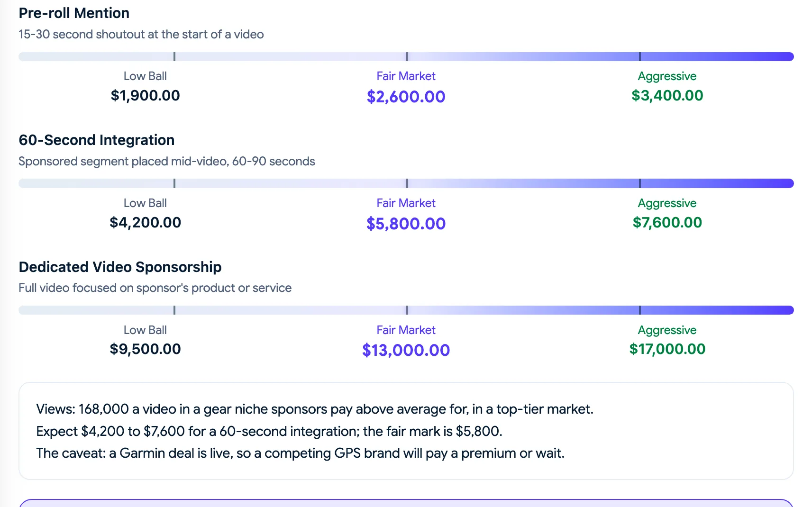The height and width of the screenshot is (507, 812).
Task: Click the Garmin deal caveat line in summary
Action: tap(301, 453)
